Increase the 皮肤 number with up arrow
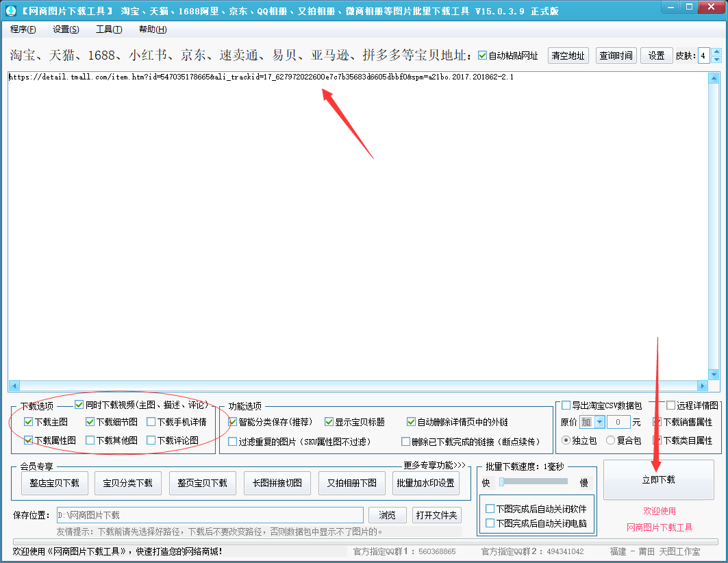Viewport: 728px width, 563px height. pos(716,51)
